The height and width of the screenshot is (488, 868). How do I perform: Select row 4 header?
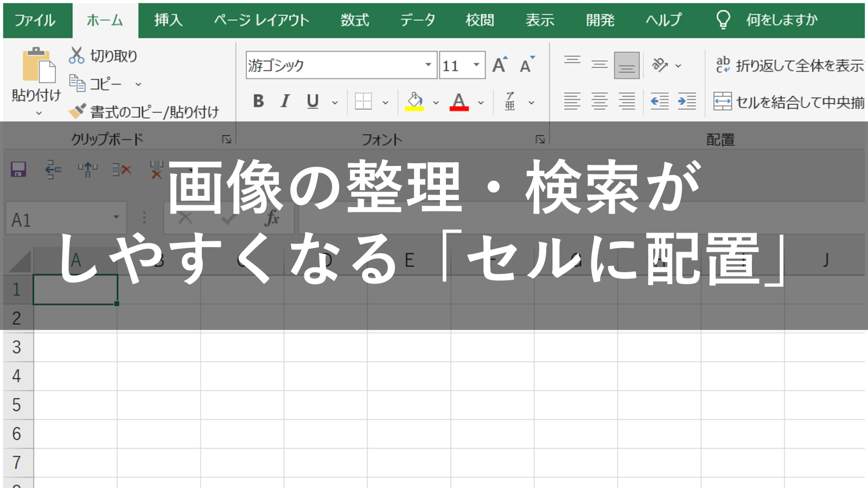[x=17, y=376]
